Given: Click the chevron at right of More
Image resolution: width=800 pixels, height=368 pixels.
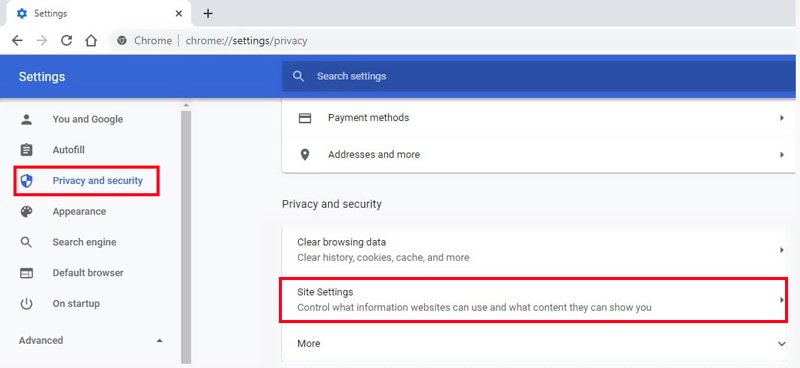Looking at the screenshot, I should click(782, 344).
